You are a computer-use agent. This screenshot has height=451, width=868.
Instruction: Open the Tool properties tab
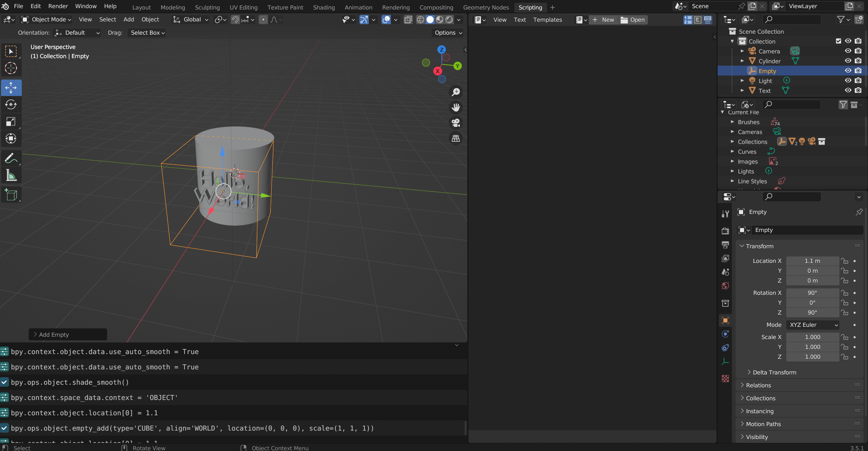pos(725,214)
